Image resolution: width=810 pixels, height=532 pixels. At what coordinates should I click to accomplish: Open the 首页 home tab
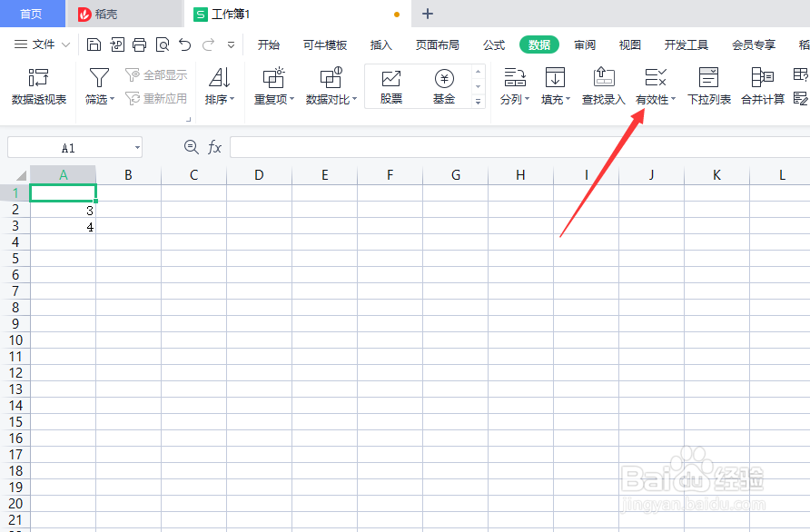click(x=31, y=14)
